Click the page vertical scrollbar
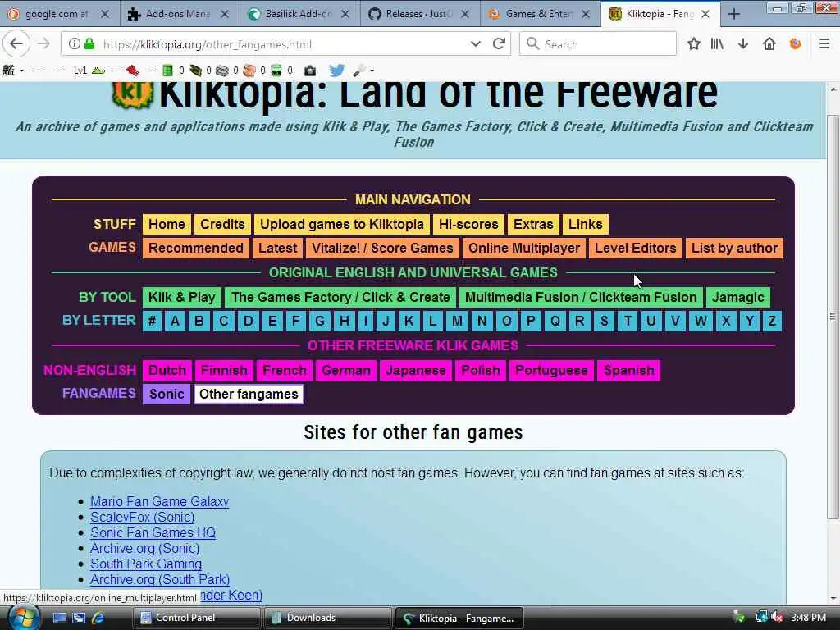This screenshot has height=630, width=840. [x=833, y=316]
